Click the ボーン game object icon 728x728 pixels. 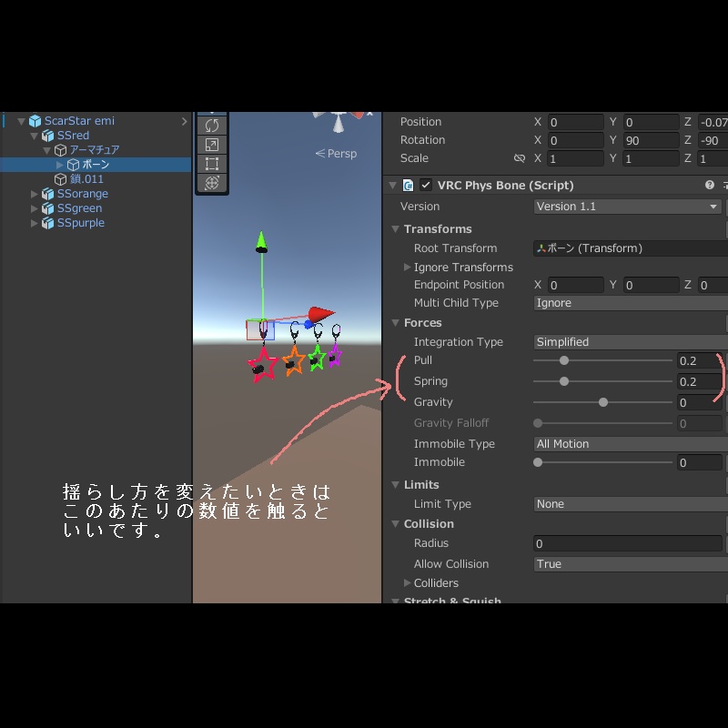(x=74, y=165)
